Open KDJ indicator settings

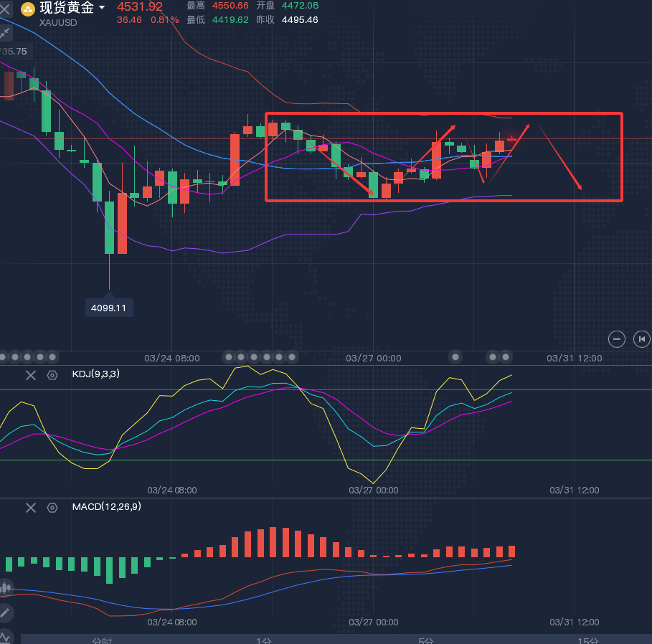pos(52,375)
